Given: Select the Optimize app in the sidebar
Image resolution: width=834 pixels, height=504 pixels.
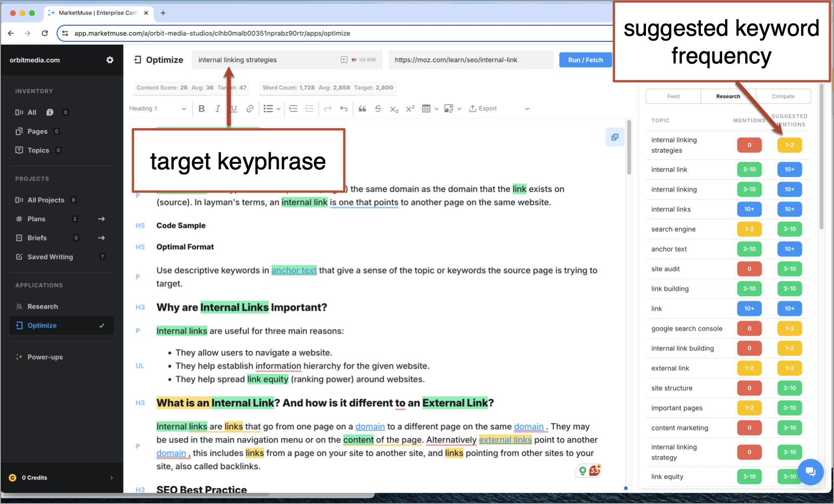Looking at the screenshot, I should pos(42,325).
